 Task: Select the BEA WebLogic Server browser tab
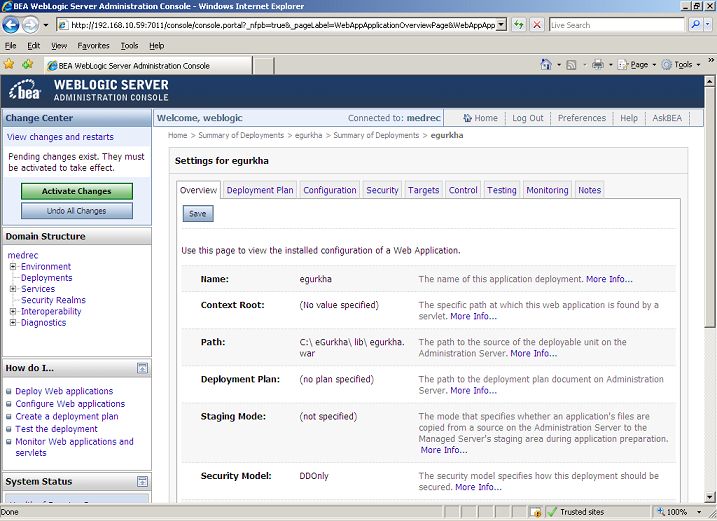tap(148, 65)
